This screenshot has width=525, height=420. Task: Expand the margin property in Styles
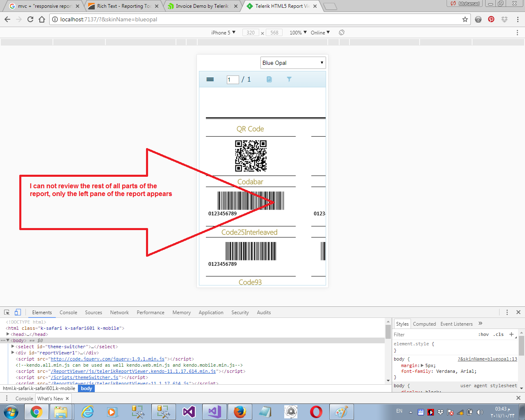point(422,365)
